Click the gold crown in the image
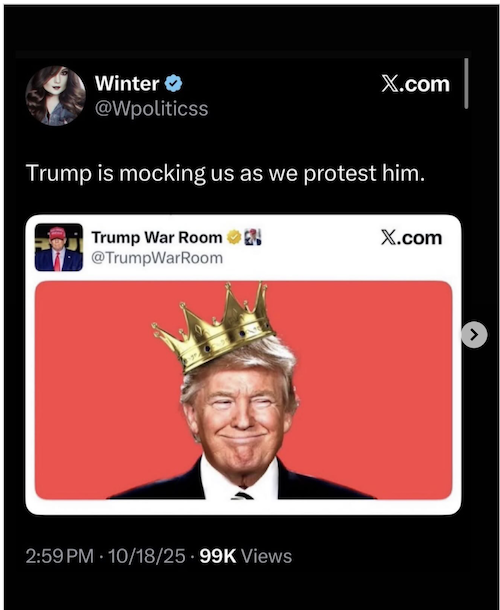The width and height of the screenshot is (500, 610). click(214, 327)
